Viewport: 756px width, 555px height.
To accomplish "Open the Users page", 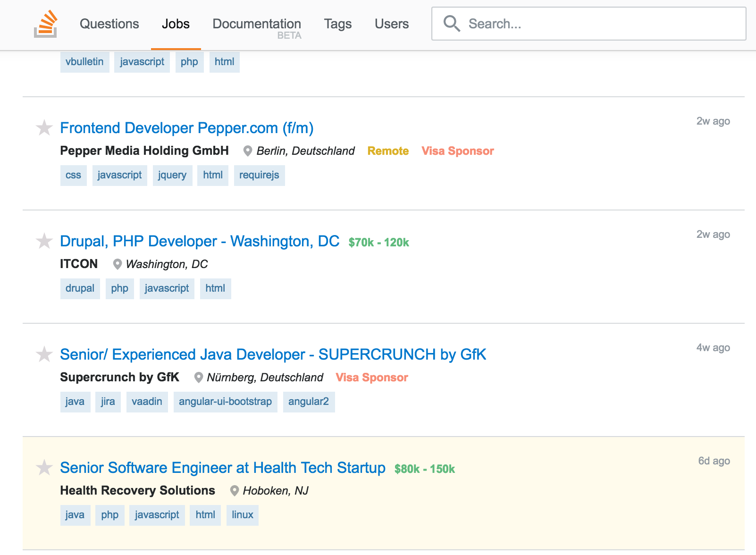I will click(x=391, y=24).
